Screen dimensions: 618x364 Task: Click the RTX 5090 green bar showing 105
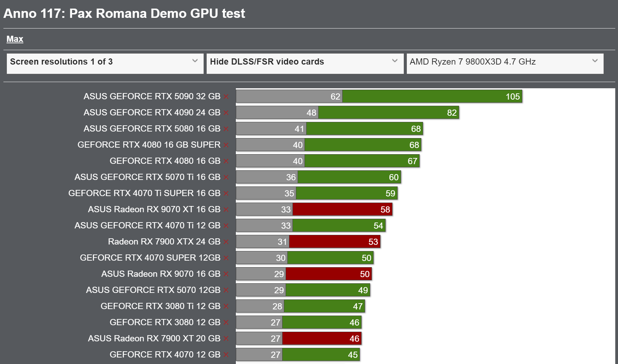click(x=432, y=96)
